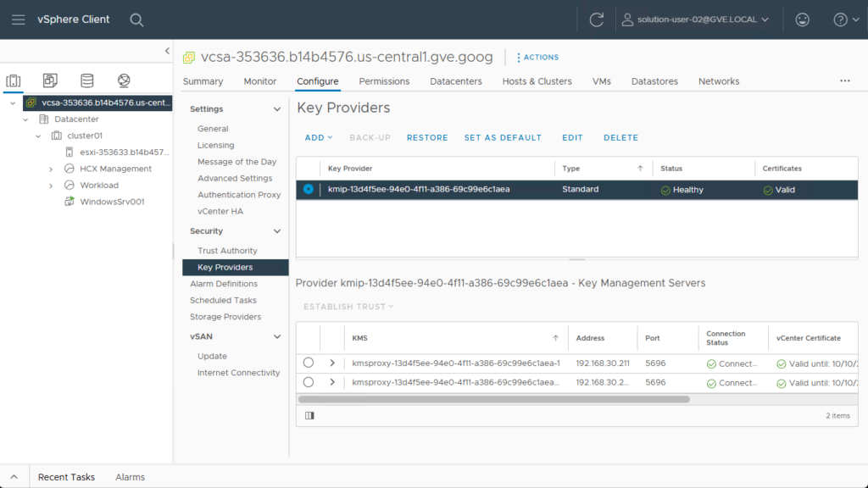Open the help question mark menu
The width and height of the screenshot is (868, 488).
846,20
